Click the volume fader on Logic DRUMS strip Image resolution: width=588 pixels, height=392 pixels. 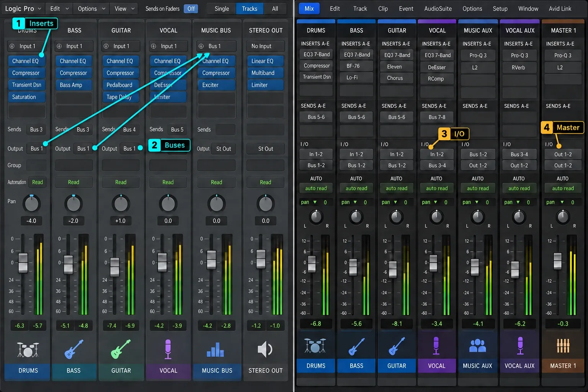point(23,262)
